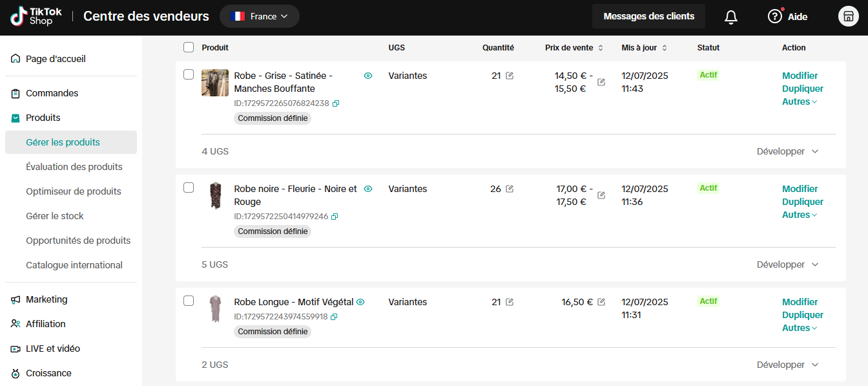Click Modifier for Robe noire Fleurie
The height and width of the screenshot is (386, 868).
pos(800,189)
